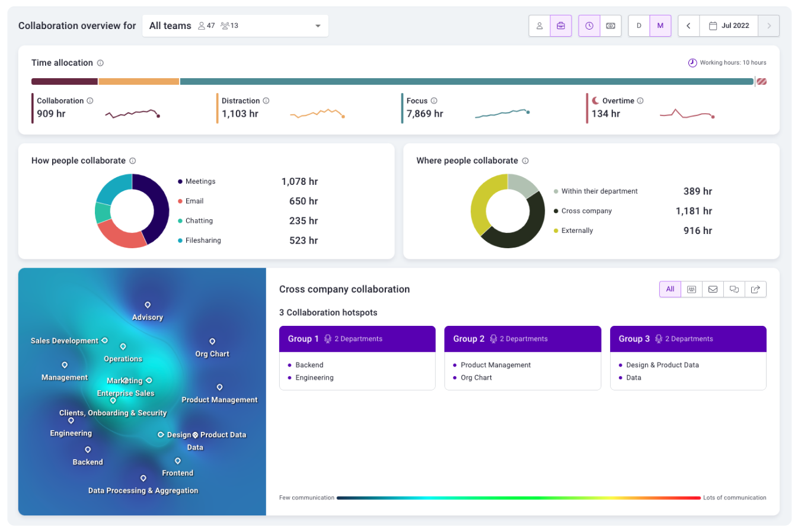Select the person view icon in top toolbar
Image resolution: width=798 pixels, height=532 pixels.
click(x=539, y=25)
